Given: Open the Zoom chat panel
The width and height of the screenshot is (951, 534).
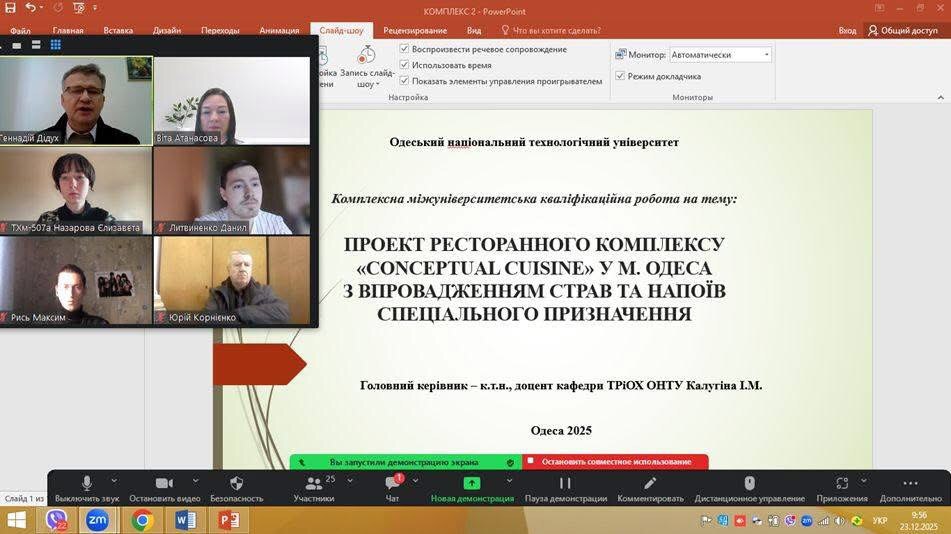Looking at the screenshot, I should 392,484.
